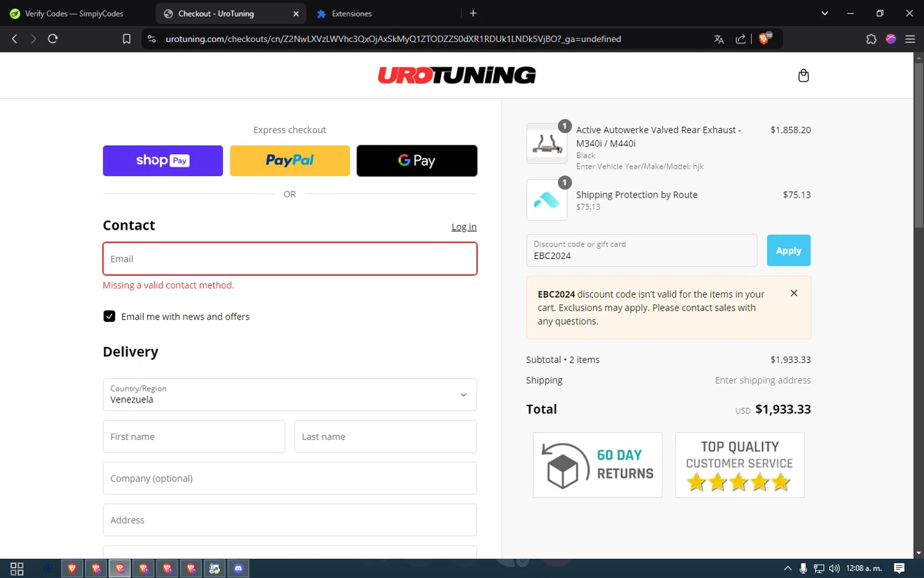Click the UroTuning logo
The image size is (924, 578).
456,75
